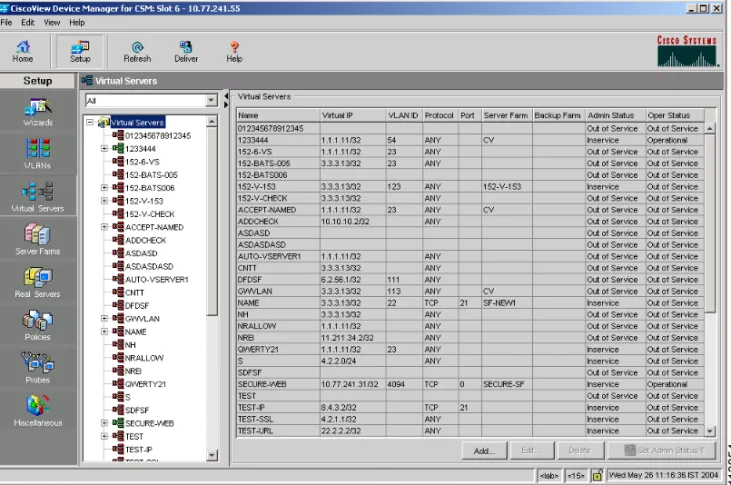
Task: Select the Virtual Servers sidebar icon
Action: pos(38,197)
